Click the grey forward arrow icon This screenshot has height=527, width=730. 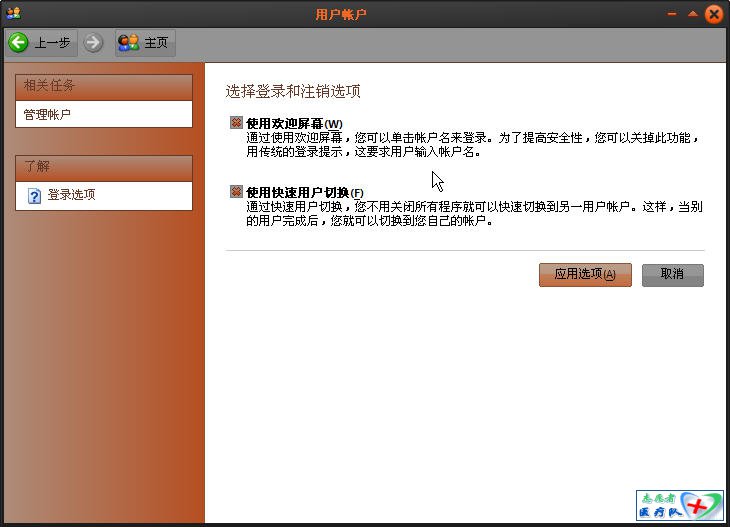[93, 42]
